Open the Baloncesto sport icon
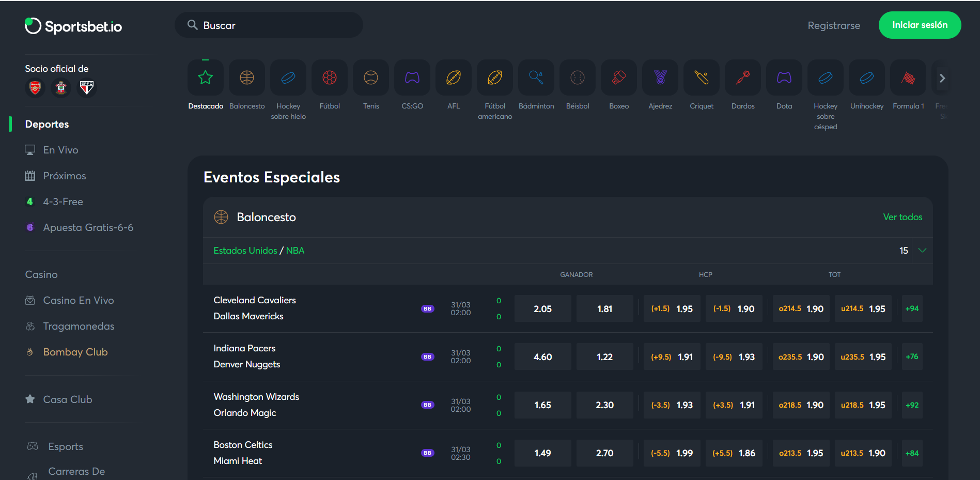980x480 pixels. tap(247, 78)
